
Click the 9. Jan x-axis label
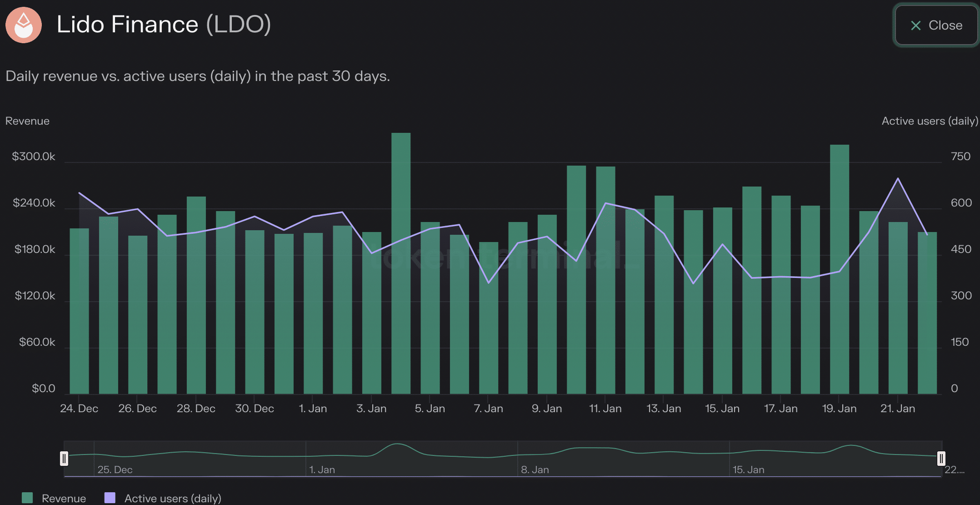(547, 409)
